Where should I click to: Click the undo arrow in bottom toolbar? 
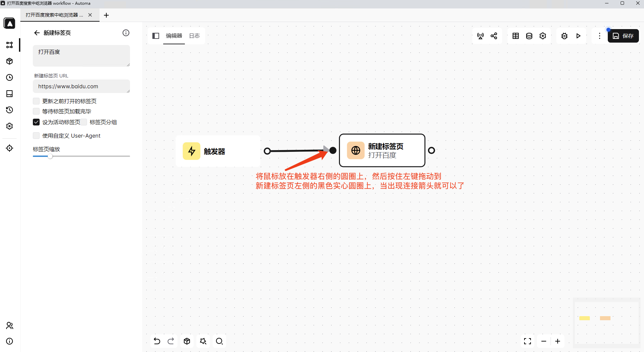tap(157, 341)
